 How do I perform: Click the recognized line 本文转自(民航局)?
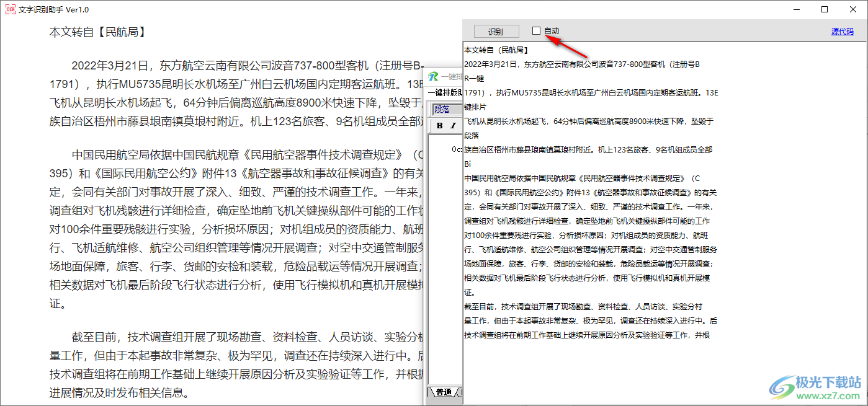[496, 49]
